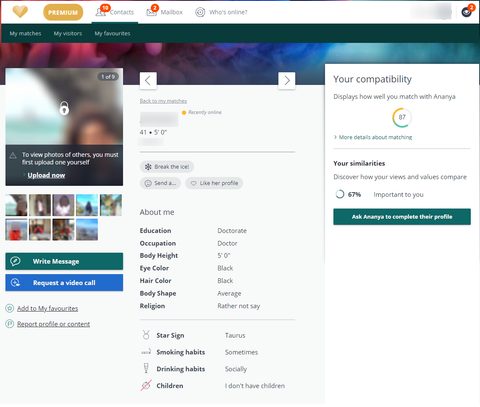Switch to My favourites tab
The width and height of the screenshot is (480, 407).
112,33
